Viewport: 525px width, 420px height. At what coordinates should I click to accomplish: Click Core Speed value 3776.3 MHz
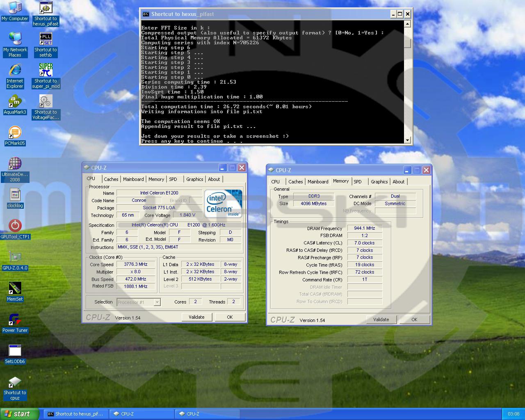point(136,265)
